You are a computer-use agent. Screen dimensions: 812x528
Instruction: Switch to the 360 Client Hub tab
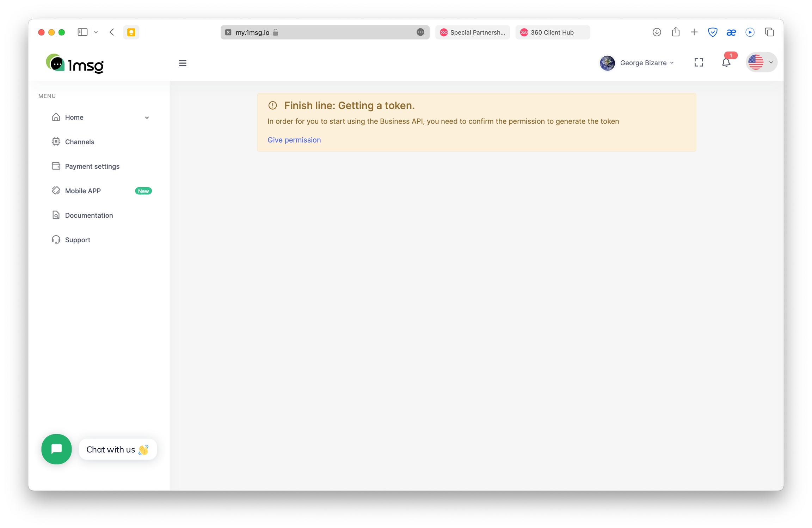552,32
